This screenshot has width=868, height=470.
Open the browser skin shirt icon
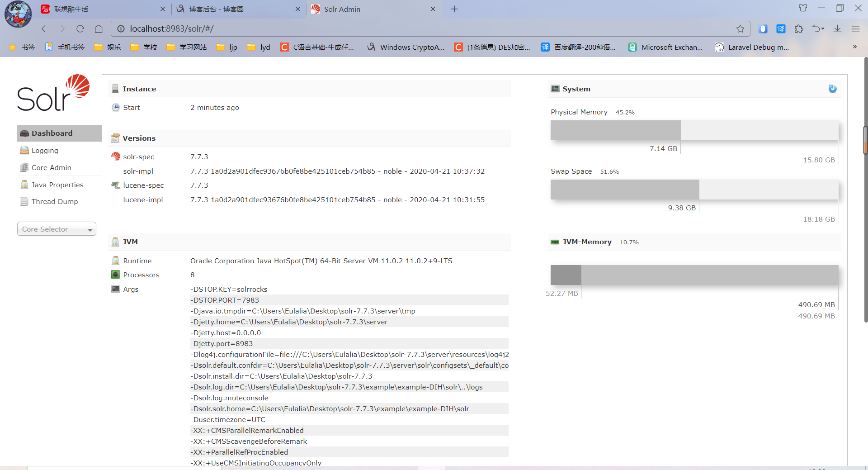click(x=803, y=8)
